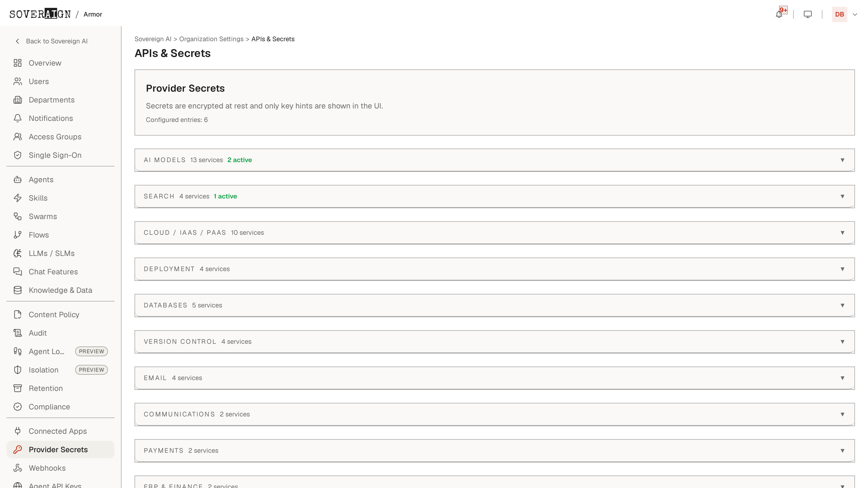
Task: Open Compliance settings menu item
Action: [x=60, y=407]
